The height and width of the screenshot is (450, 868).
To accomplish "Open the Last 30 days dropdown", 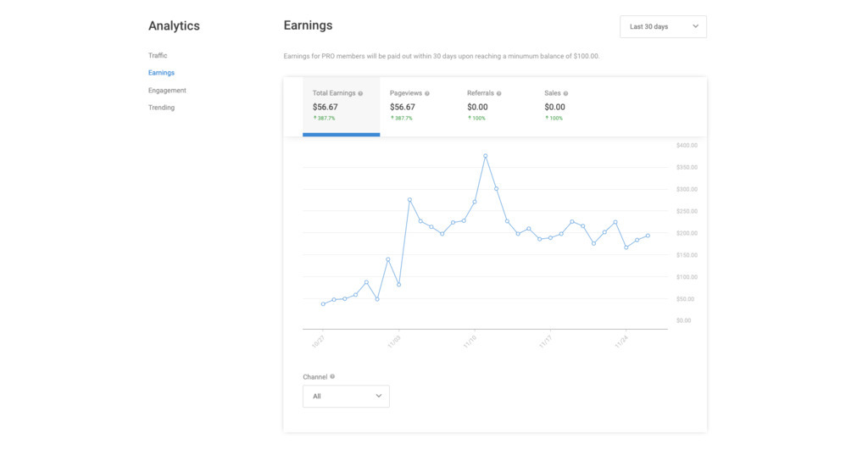I will coord(663,27).
